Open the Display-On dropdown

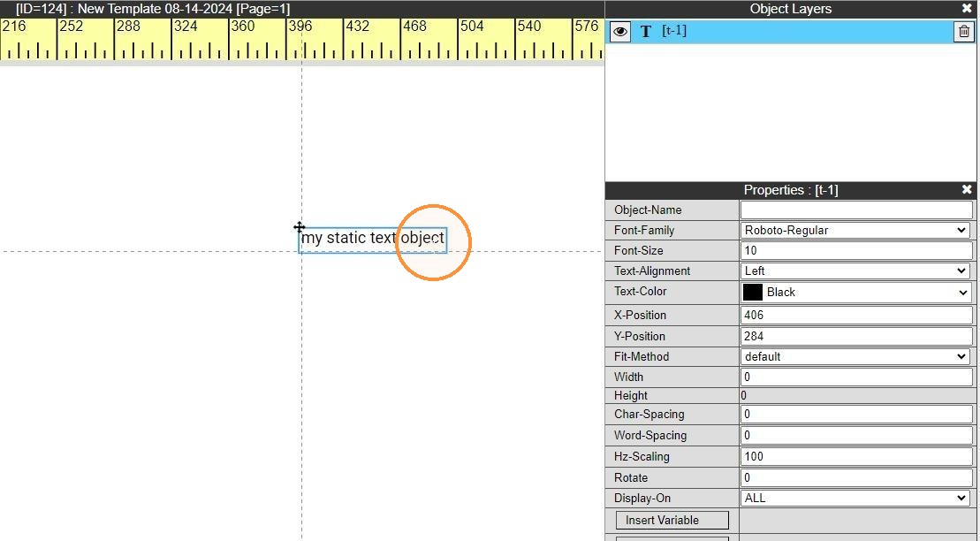(856, 499)
